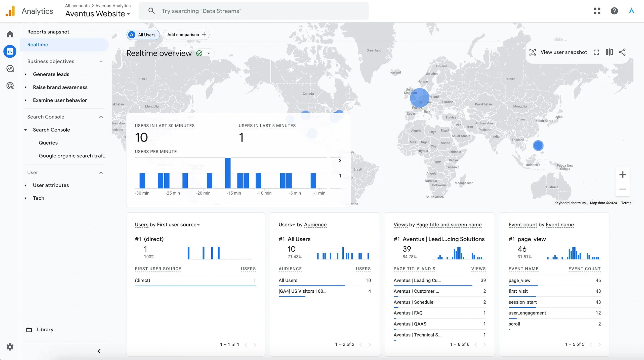Click the green data quality check icon
Screen dimensions: 644x360
199,53
